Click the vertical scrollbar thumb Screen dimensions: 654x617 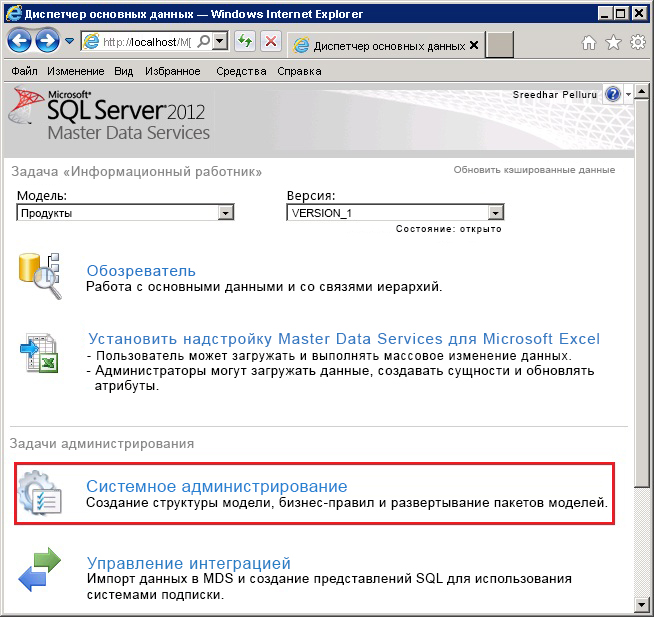click(x=641, y=292)
